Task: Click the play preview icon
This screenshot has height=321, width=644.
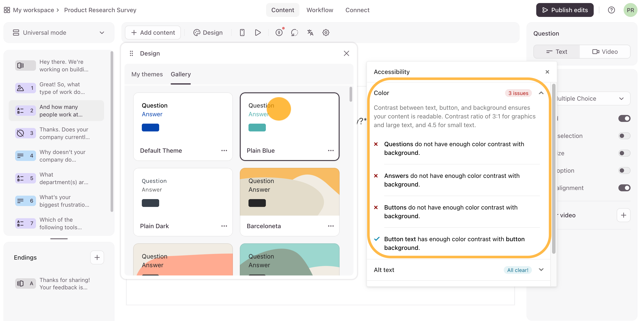Action: click(258, 33)
